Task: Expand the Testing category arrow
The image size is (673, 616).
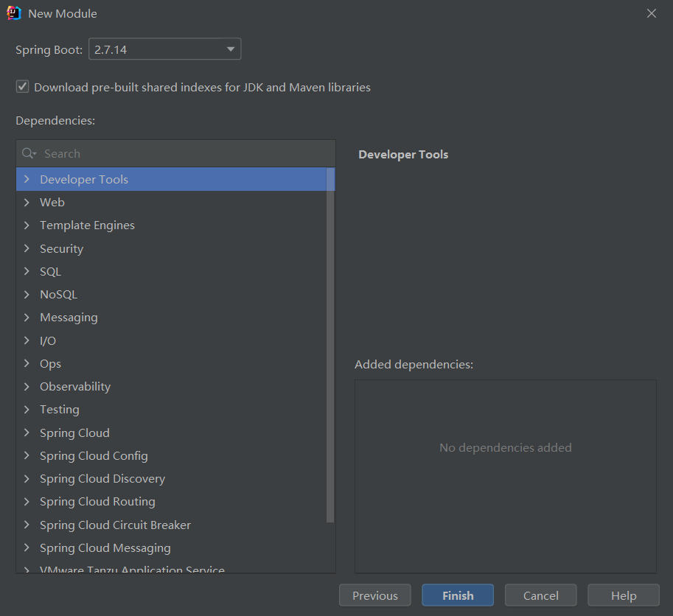Action: pyautogui.click(x=27, y=410)
